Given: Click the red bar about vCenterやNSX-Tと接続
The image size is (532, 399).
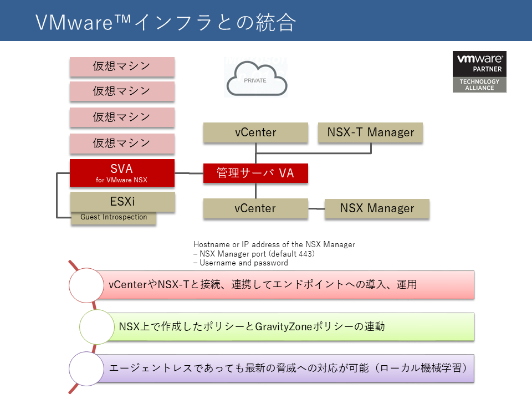Looking at the screenshot, I should 288,285.
